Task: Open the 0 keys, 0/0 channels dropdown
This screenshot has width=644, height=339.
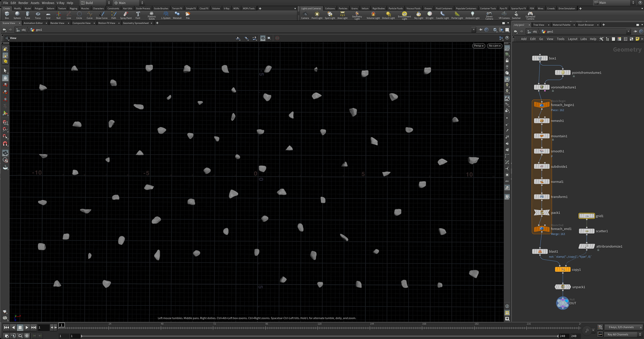Action: point(625,327)
